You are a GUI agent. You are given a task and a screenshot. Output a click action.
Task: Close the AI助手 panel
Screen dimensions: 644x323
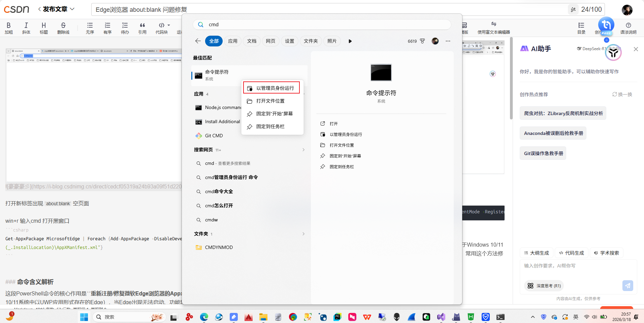[636, 49]
